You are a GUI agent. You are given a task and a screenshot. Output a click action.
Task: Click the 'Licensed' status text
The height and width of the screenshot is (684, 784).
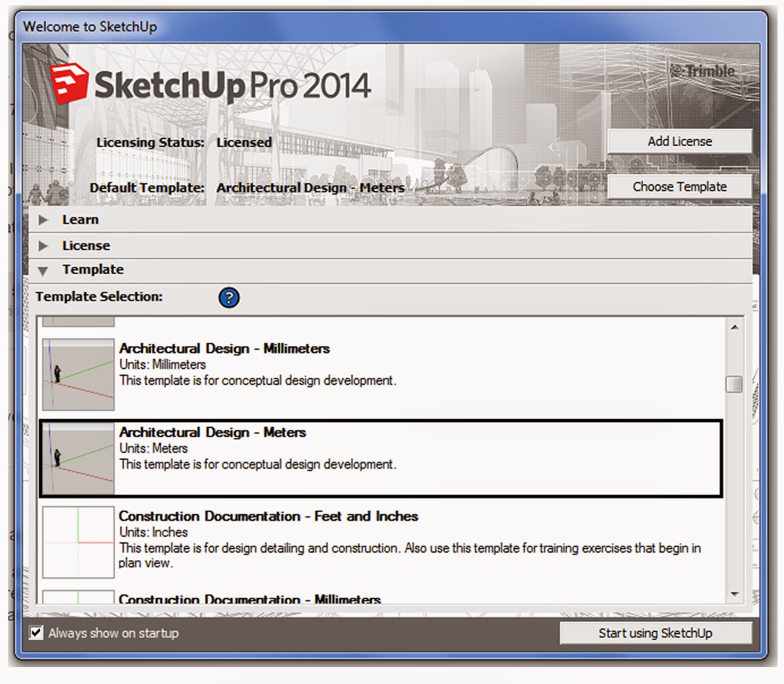(244, 143)
